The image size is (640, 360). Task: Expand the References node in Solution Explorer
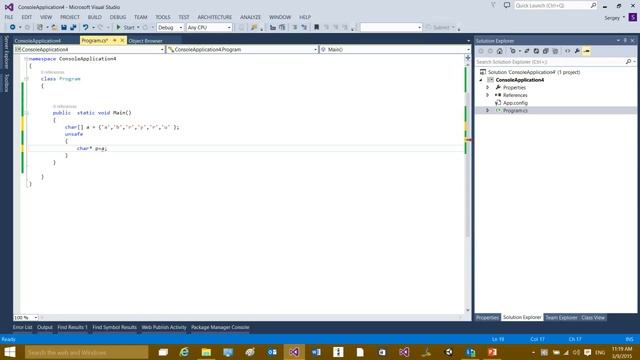tap(487, 95)
